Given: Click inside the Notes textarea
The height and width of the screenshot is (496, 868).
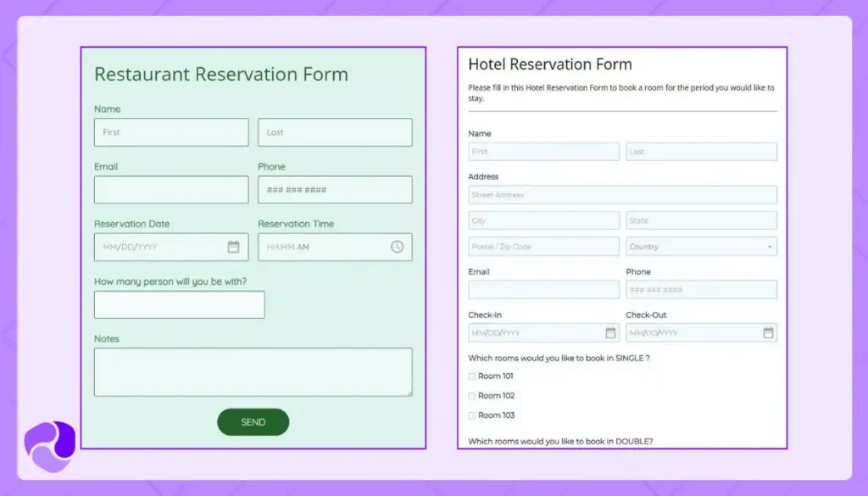Looking at the screenshot, I should click(252, 371).
